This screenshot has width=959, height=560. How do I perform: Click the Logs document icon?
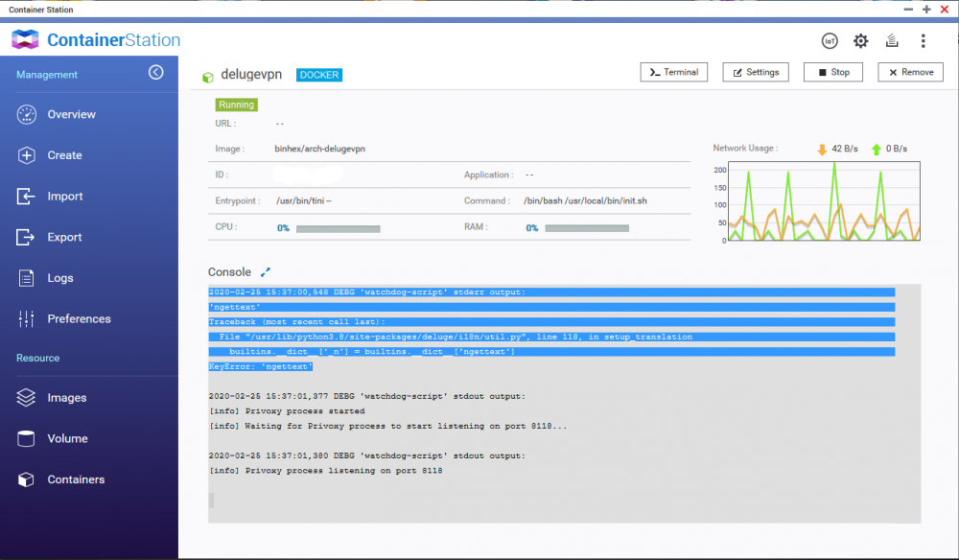pyautogui.click(x=26, y=278)
